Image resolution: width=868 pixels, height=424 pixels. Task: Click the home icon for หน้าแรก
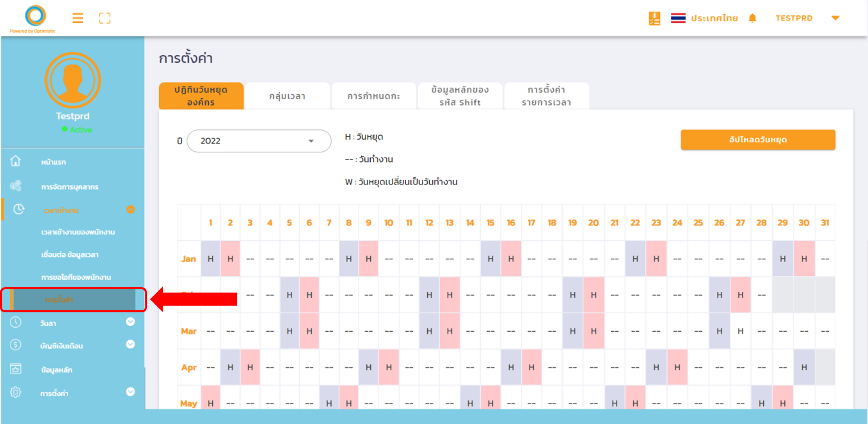pos(15,161)
